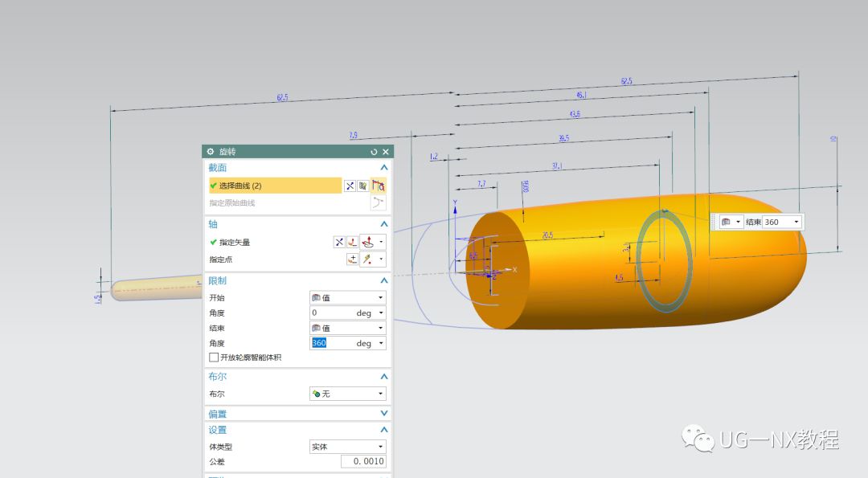Open the 体类型 dropdown showing 实体

coord(348,447)
